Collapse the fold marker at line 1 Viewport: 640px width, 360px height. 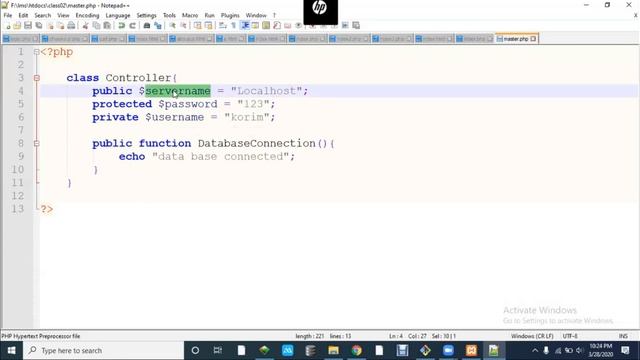coord(37,52)
